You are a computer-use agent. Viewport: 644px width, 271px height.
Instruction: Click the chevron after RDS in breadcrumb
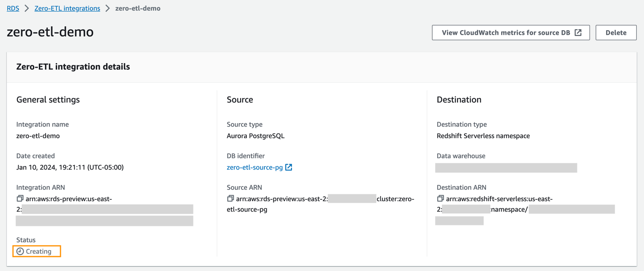point(27,9)
